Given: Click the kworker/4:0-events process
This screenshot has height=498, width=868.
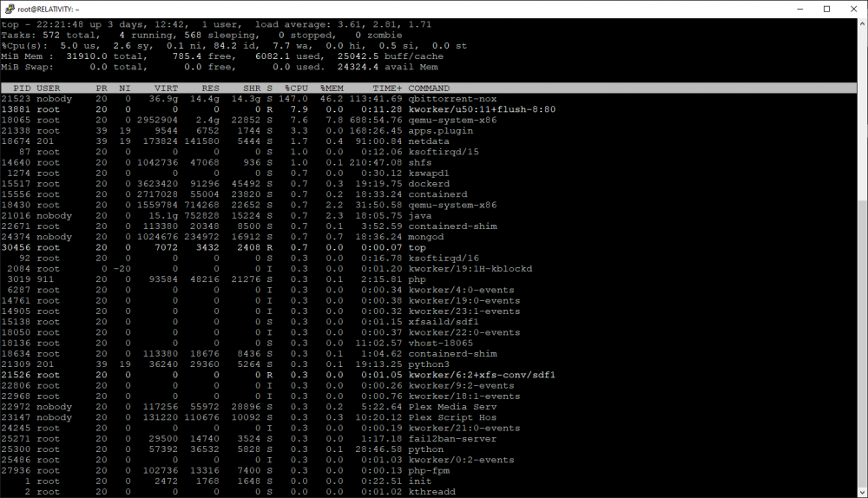Looking at the screenshot, I should (461, 290).
